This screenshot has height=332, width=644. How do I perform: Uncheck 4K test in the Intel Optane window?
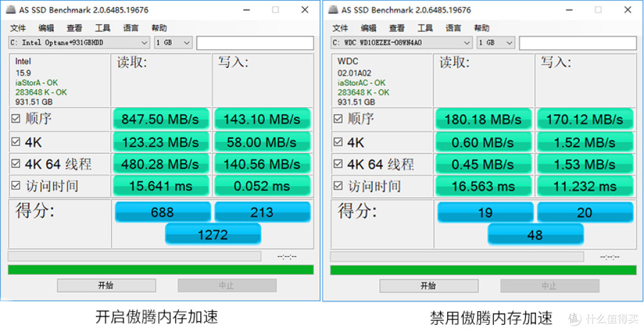click(x=16, y=142)
